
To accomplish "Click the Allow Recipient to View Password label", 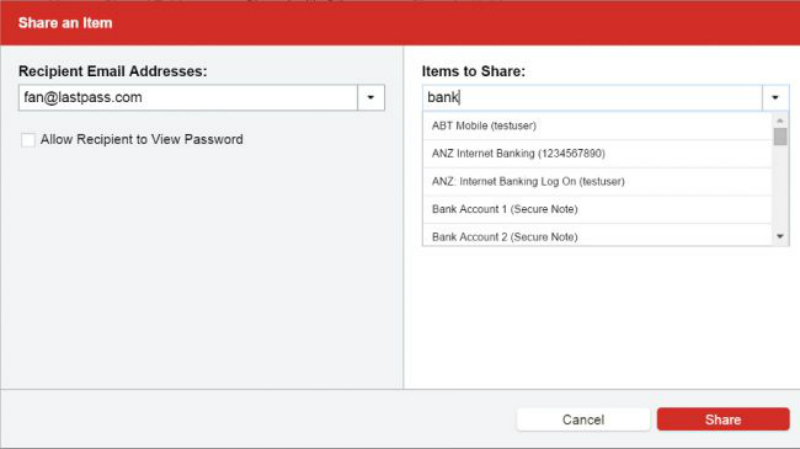I will pos(141,140).
